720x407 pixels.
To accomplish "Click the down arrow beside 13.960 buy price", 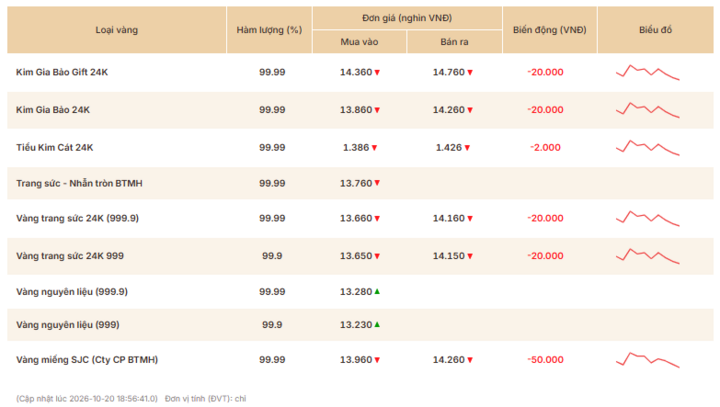I will [377, 360].
